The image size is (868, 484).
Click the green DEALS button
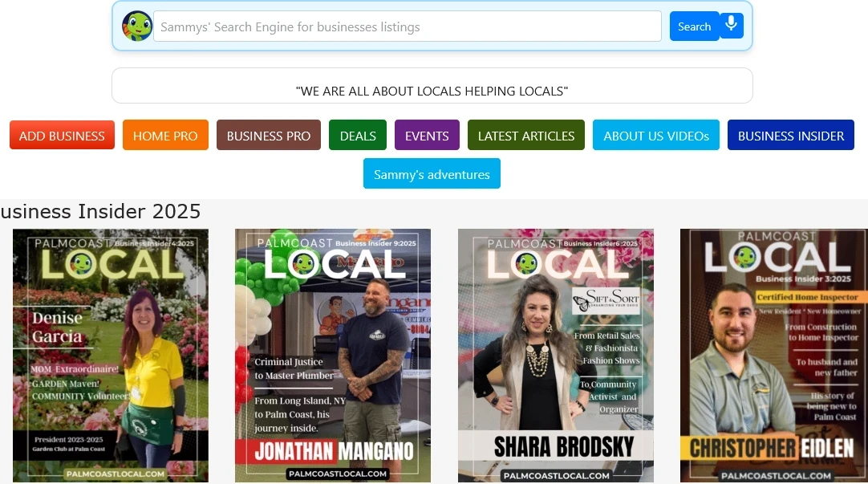[x=357, y=135]
